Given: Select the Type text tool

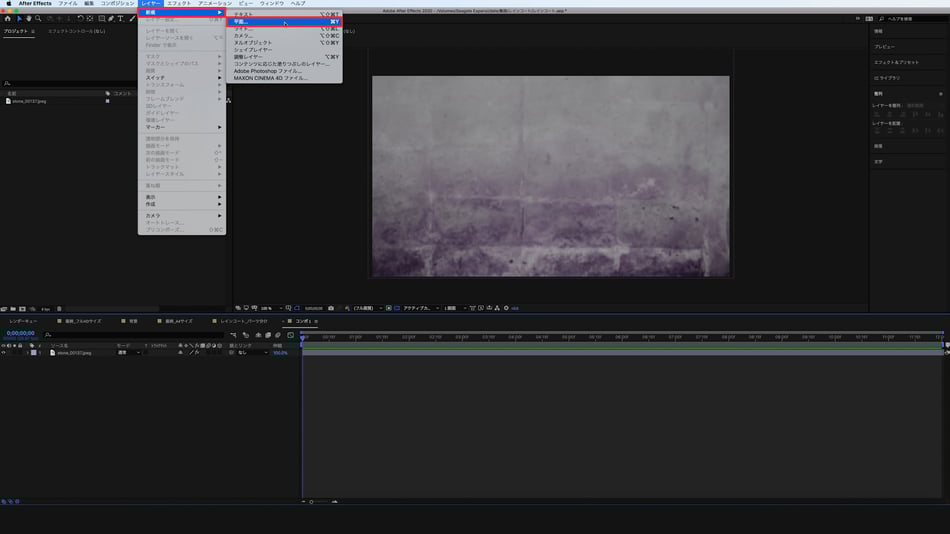Looking at the screenshot, I should click(121, 18).
